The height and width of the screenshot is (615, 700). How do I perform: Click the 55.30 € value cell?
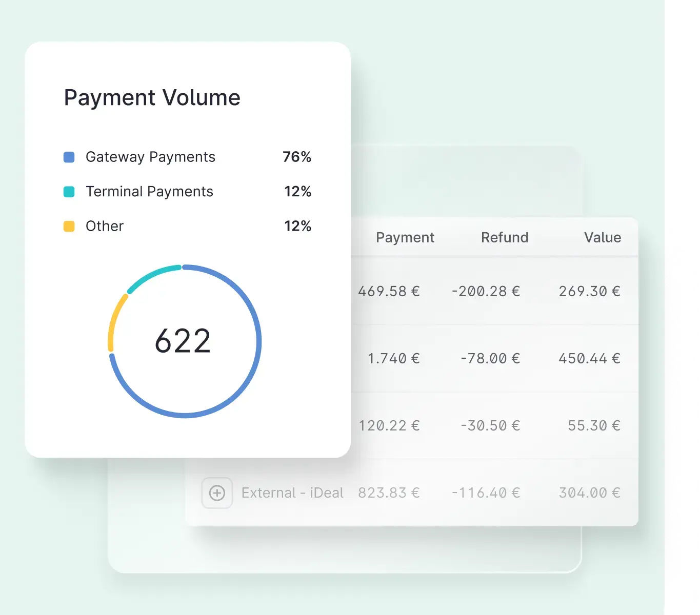(594, 425)
